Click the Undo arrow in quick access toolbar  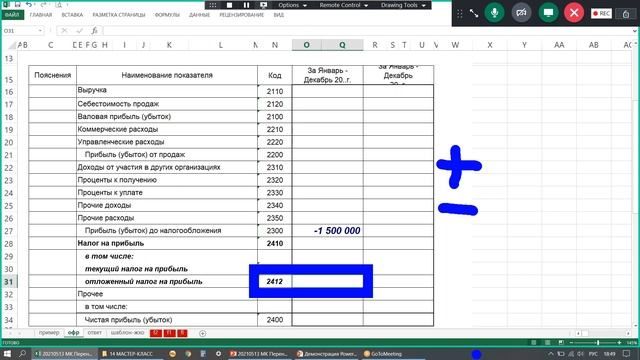coord(29,4)
